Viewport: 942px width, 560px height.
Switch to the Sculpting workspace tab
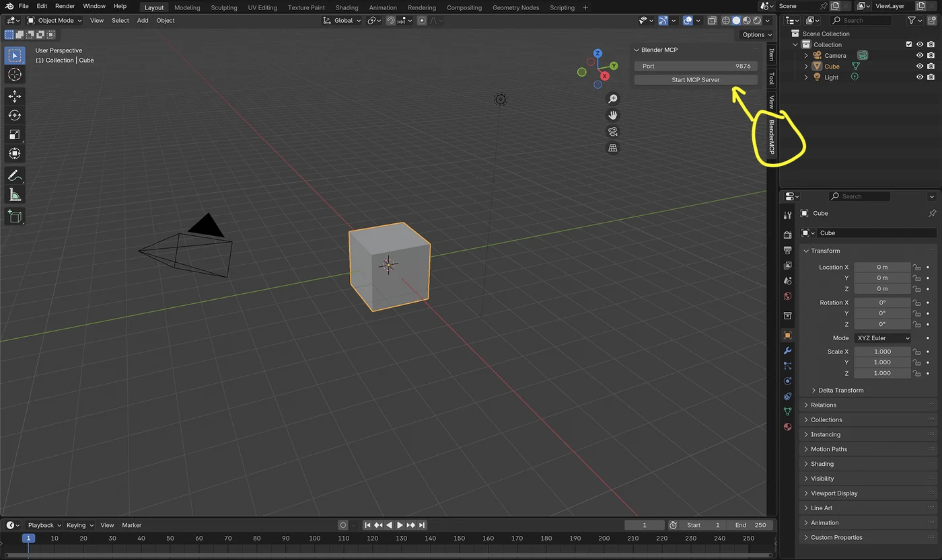tap(224, 7)
